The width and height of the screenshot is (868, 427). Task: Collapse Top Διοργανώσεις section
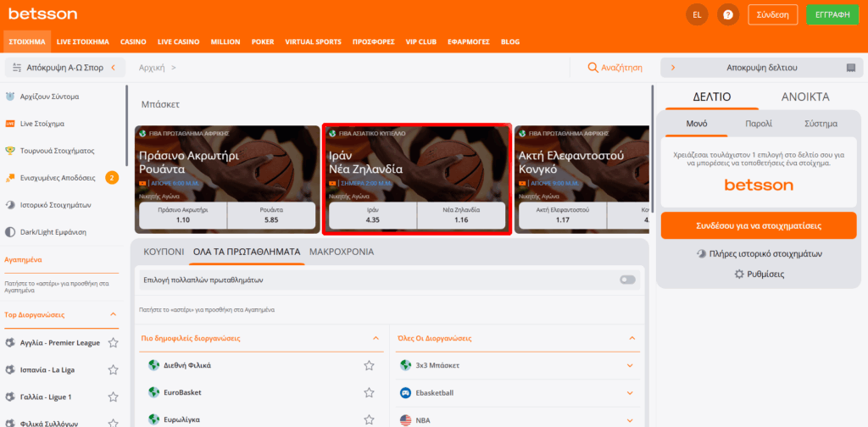point(114,314)
